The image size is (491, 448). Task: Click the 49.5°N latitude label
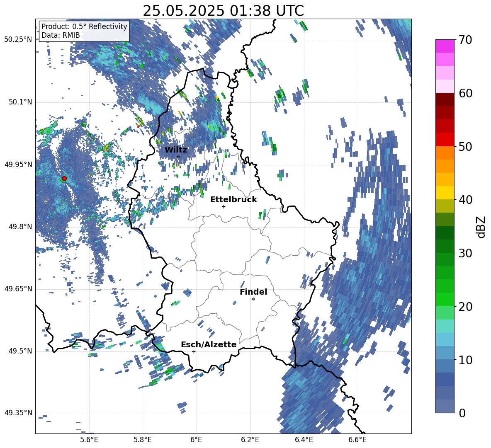20,351
